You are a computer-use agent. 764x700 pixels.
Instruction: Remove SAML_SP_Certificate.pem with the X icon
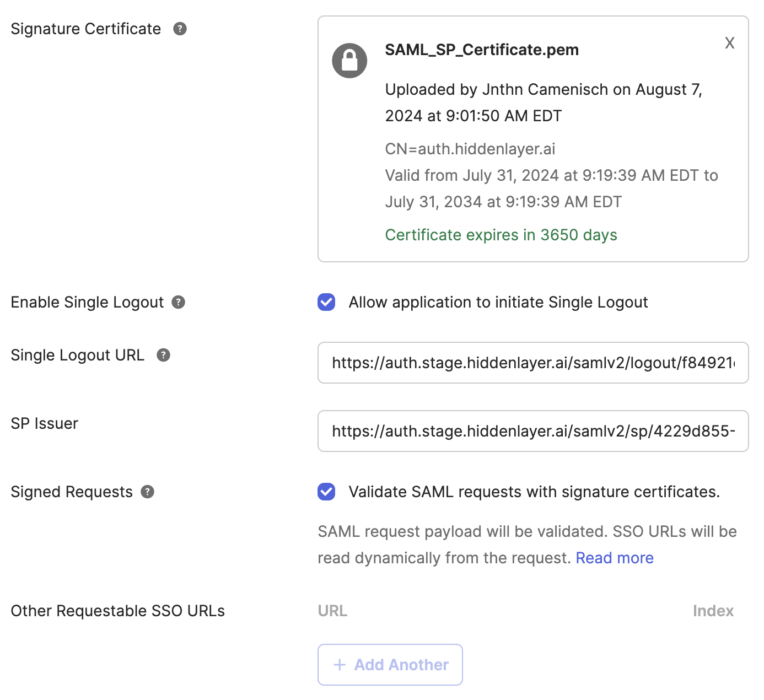730,42
